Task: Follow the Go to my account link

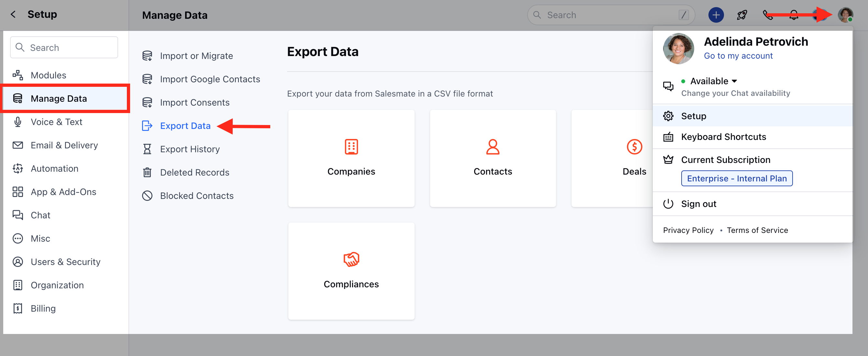Action: pyautogui.click(x=738, y=56)
